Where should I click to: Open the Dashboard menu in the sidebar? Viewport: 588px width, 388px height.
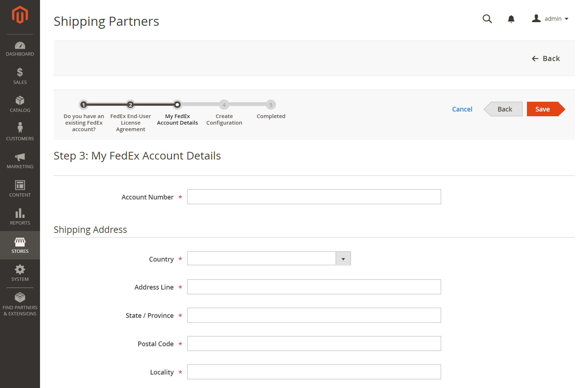(20, 49)
